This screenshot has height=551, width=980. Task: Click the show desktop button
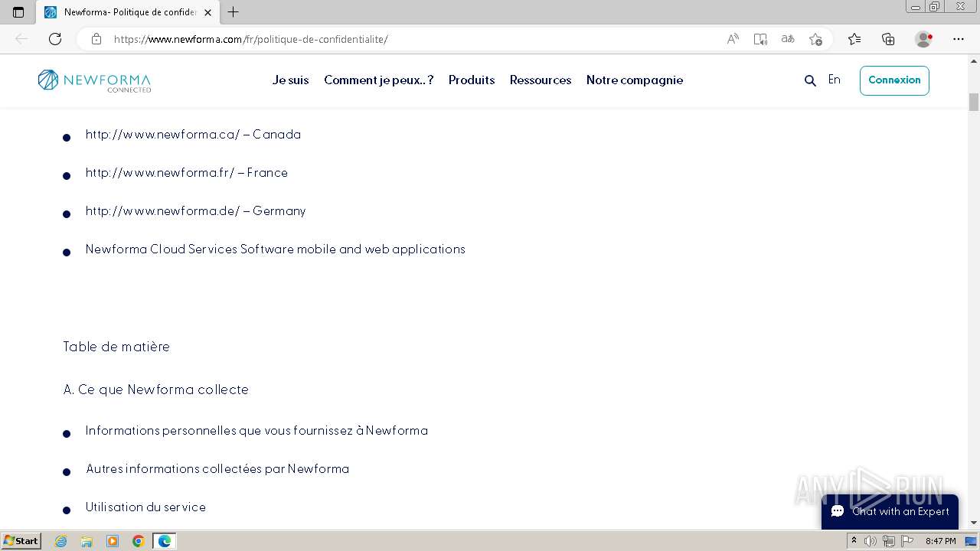pyautogui.click(x=972, y=541)
